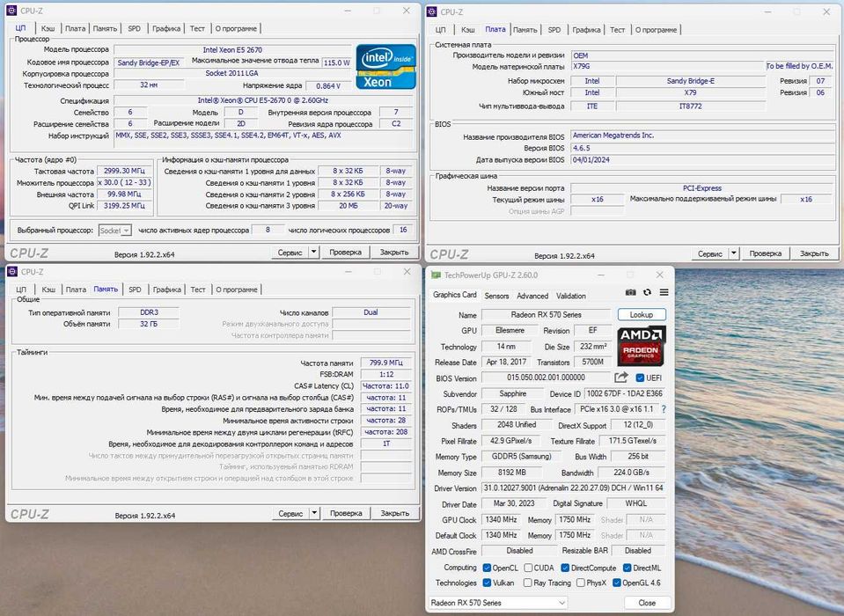Click the GPU-Z title bar app icon
This screenshot has width=844, height=616.
tap(436, 275)
